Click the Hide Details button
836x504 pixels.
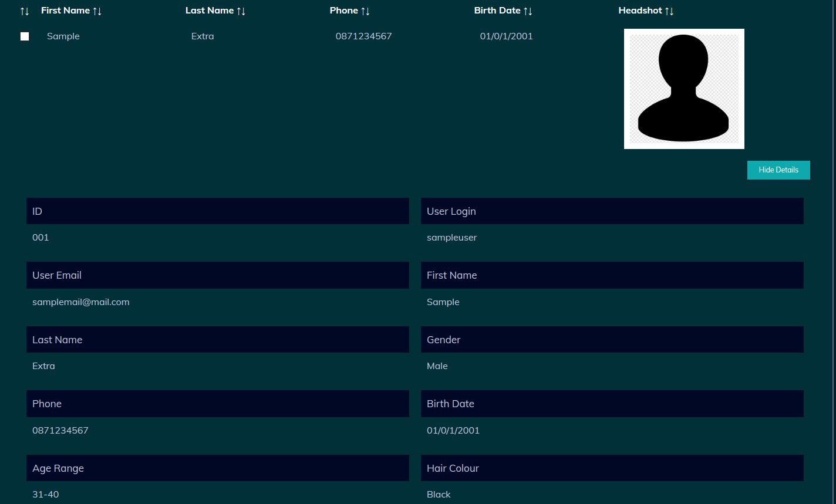(x=778, y=170)
